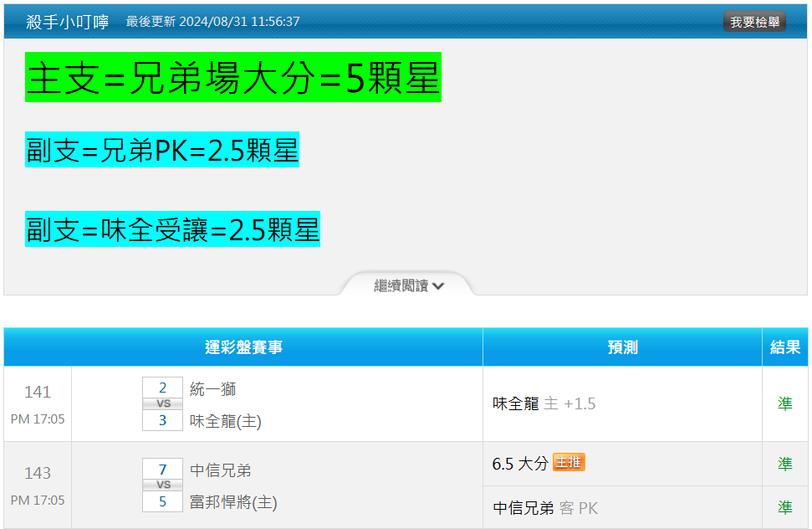The width and height of the screenshot is (812, 529).
Task: Click the 味全龍(主) team name
Action: (x=225, y=421)
